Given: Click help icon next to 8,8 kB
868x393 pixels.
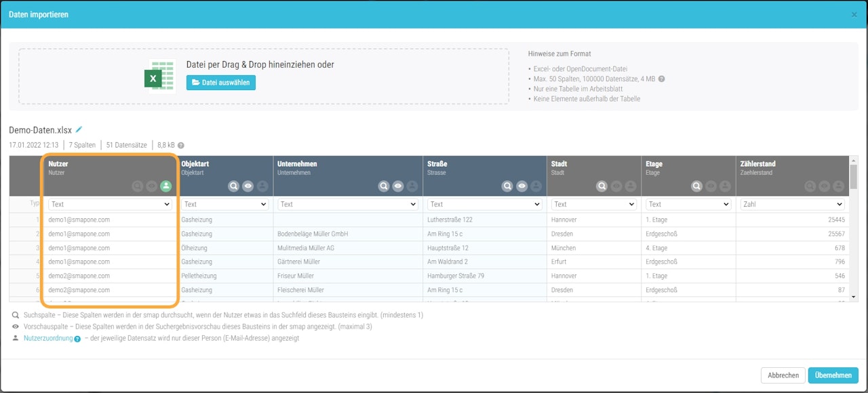Looking at the screenshot, I should [181, 145].
